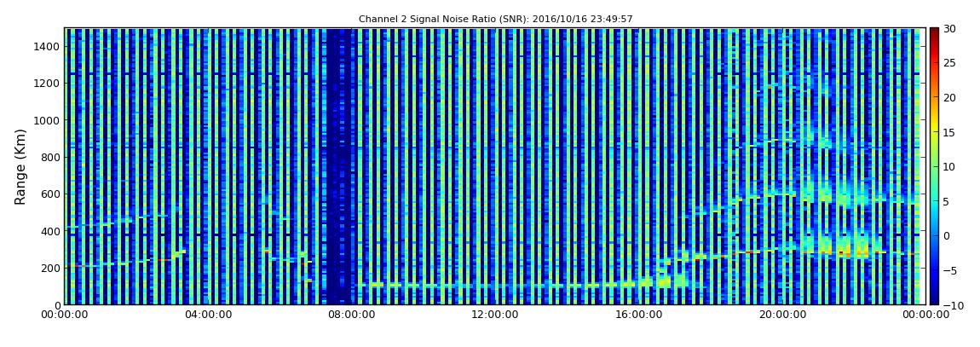The image size is (980, 347).
Task: Click the leftmost 00:00:00 time label
Action: [x=65, y=315]
